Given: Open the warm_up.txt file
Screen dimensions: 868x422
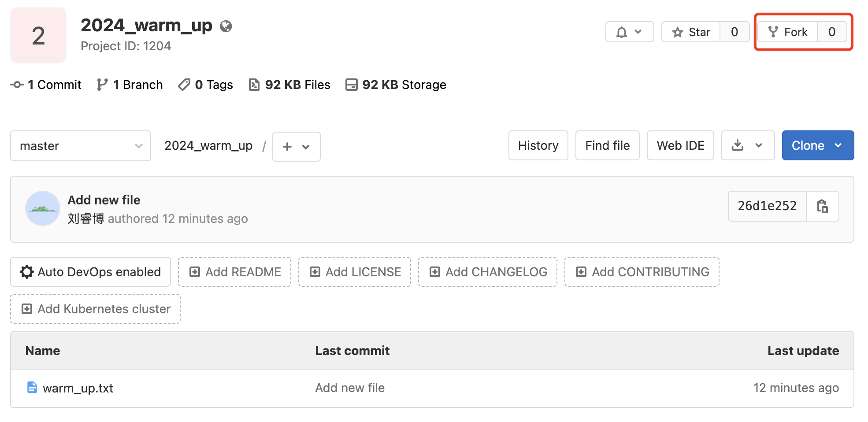Looking at the screenshot, I should pos(78,388).
